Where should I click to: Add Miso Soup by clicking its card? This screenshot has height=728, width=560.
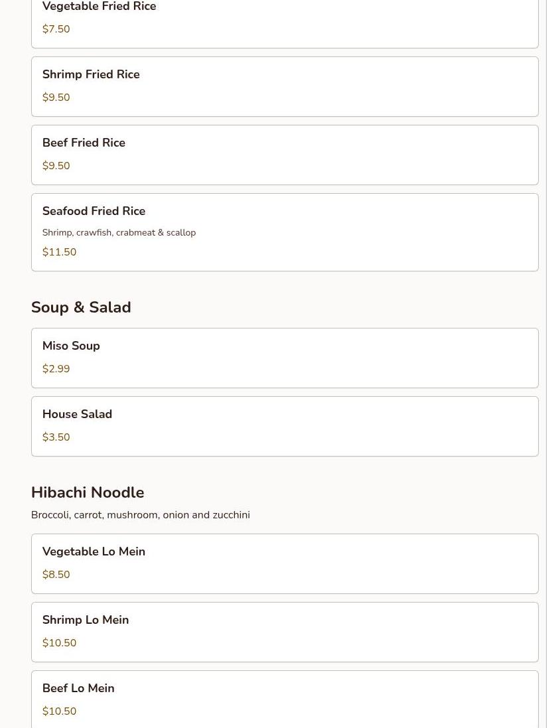[284, 358]
